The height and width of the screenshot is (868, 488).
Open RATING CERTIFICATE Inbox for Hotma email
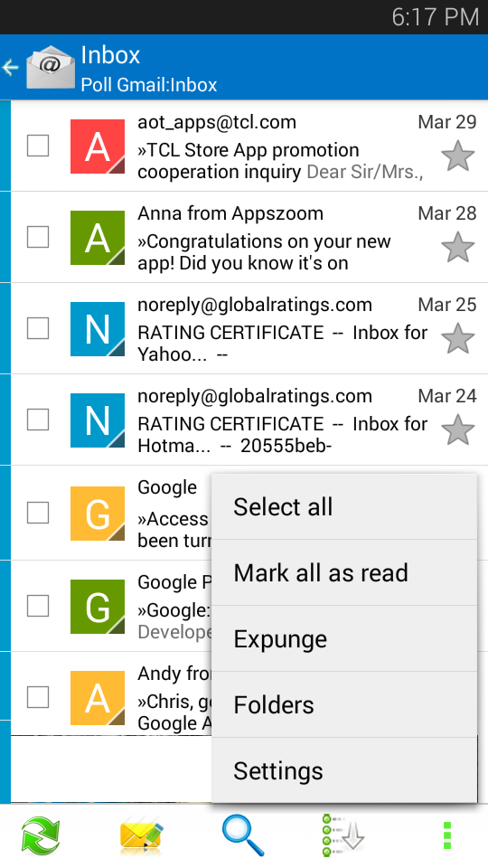(282, 435)
